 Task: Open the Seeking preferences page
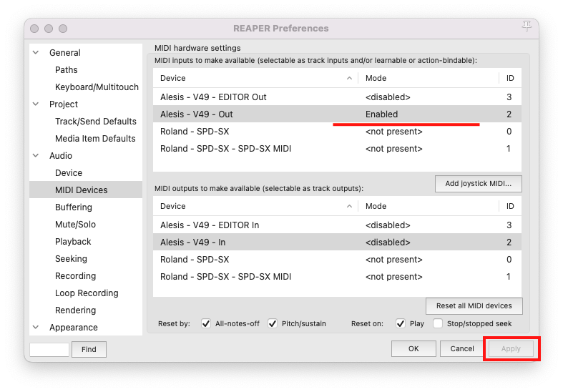click(x=71, y=259)
